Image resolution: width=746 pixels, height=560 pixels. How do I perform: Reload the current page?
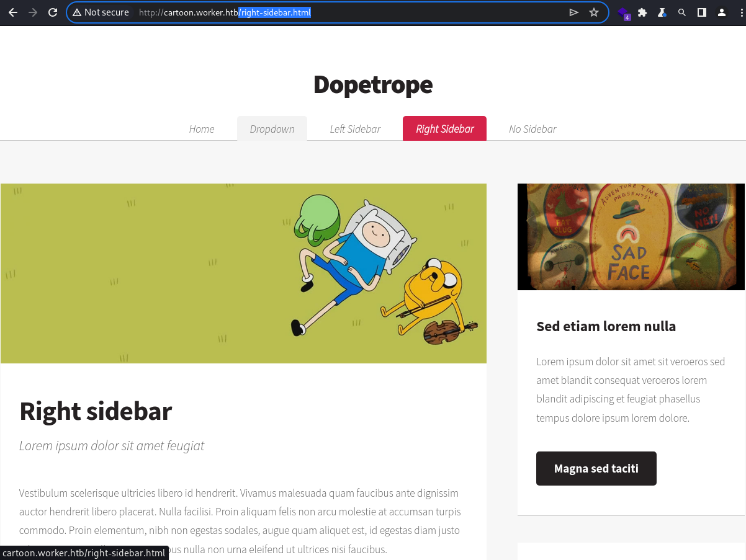click(53, 12)
